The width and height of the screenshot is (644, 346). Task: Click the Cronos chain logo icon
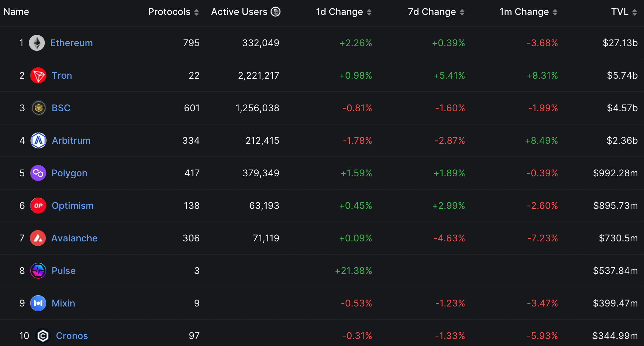[x=42, y=336]
